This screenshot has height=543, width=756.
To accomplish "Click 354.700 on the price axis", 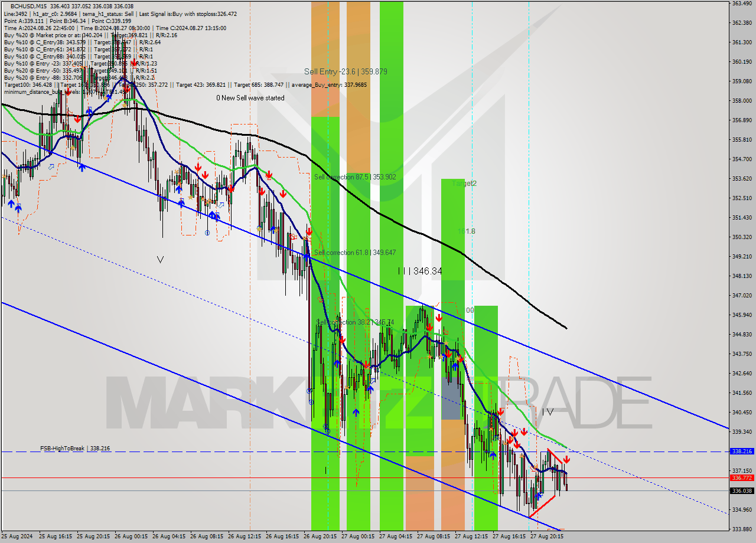I will pos(742,159).
